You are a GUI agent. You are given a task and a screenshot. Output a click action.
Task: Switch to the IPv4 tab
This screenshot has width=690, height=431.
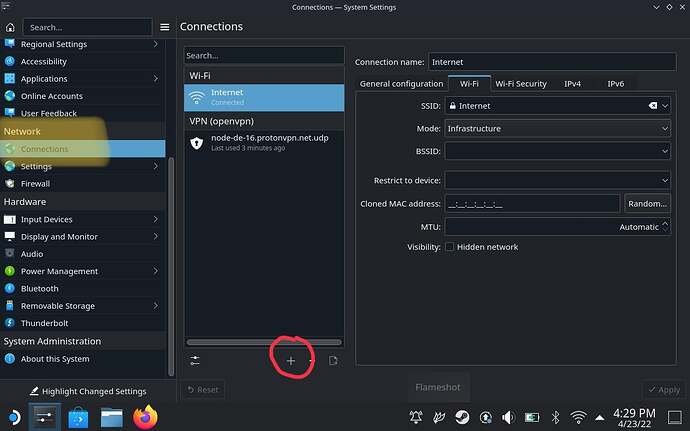tap(572, 84)
